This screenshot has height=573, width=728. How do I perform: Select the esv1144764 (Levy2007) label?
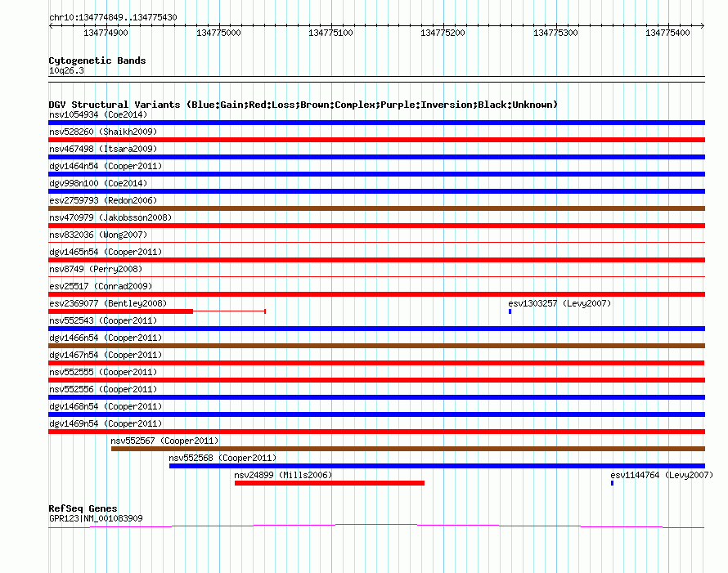(x=662, y=475)
